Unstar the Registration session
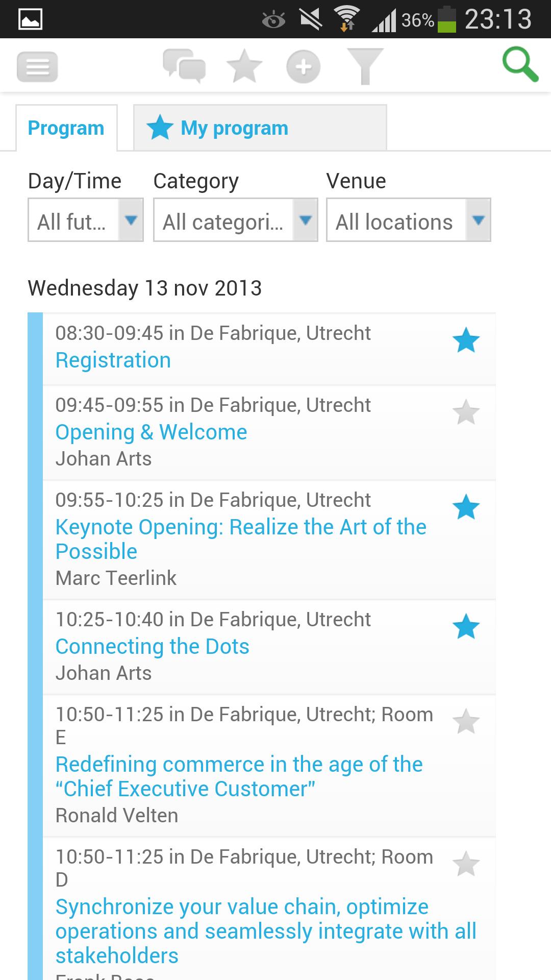Viewport: 551px width, 980px height. coord(466,341)
